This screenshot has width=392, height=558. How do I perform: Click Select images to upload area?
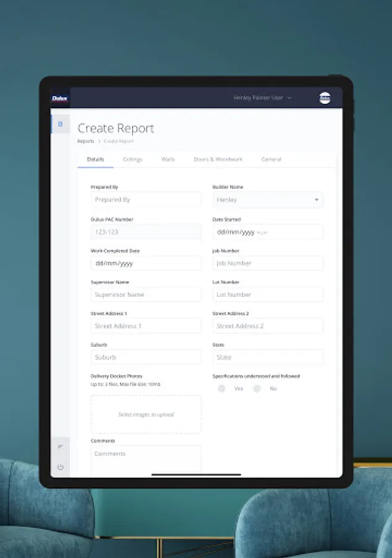(x=146, y=414)
